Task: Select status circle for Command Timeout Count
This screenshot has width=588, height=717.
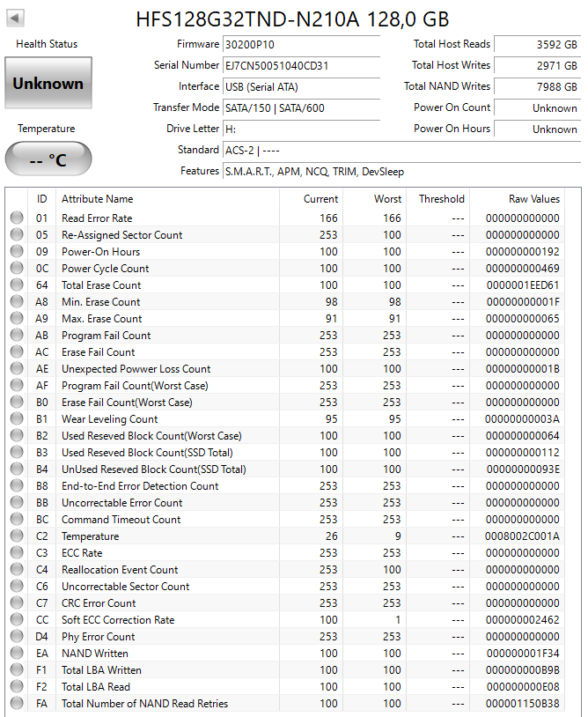Action: [x=17, y=519]
